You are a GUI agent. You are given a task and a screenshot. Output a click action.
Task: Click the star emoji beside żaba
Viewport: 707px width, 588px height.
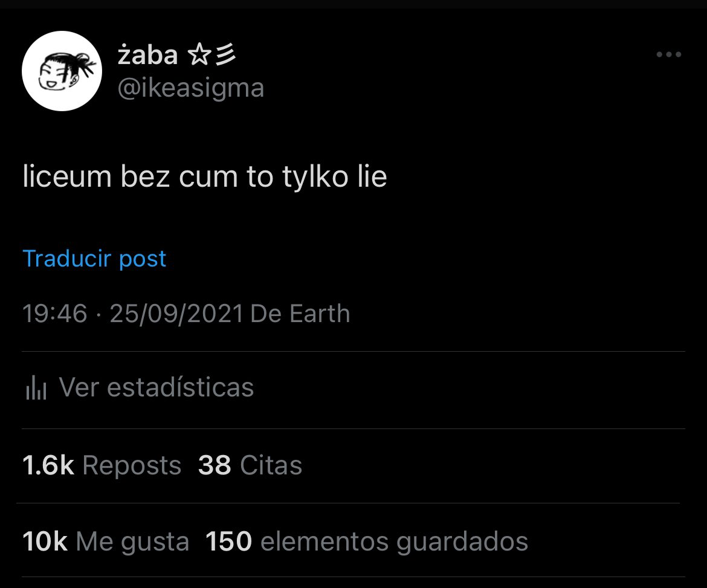pyautogui.click(x=198, y=56)
